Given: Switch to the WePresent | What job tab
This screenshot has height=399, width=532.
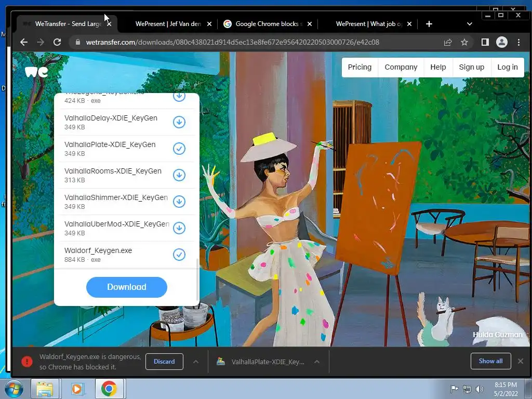Looking at the screenshot, I should point(369,24).
